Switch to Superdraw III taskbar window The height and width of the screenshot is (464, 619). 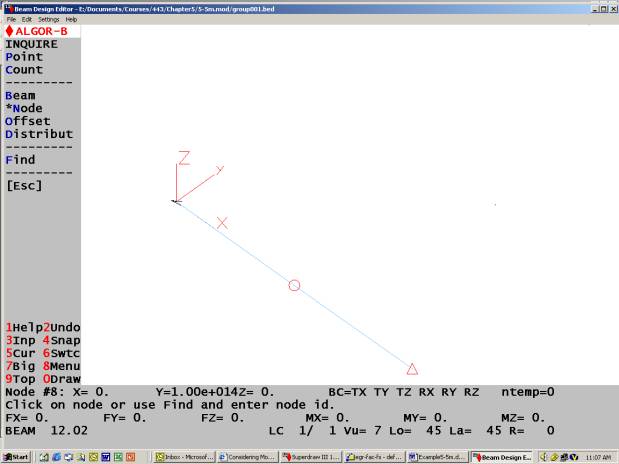tap(310, 457)
